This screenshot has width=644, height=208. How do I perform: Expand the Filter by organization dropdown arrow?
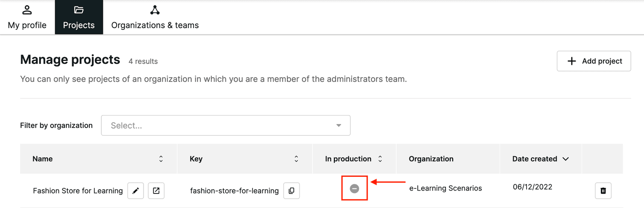point(339,126)
